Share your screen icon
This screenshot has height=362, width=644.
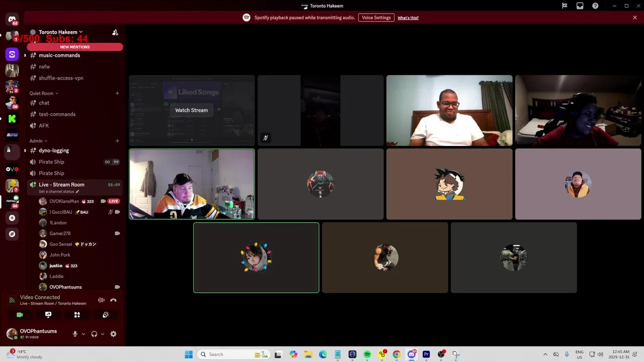pos(48,315)
